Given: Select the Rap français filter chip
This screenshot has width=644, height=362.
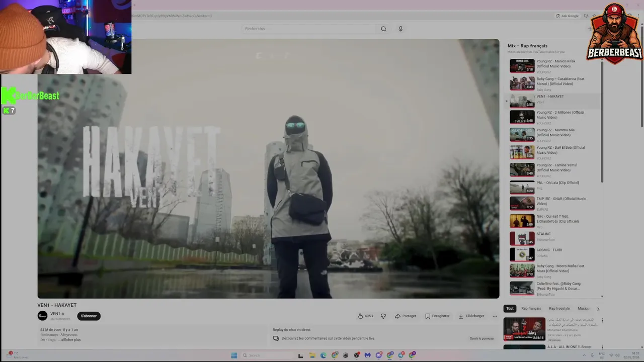Looking at the screenshot, I should pos(531,308).
